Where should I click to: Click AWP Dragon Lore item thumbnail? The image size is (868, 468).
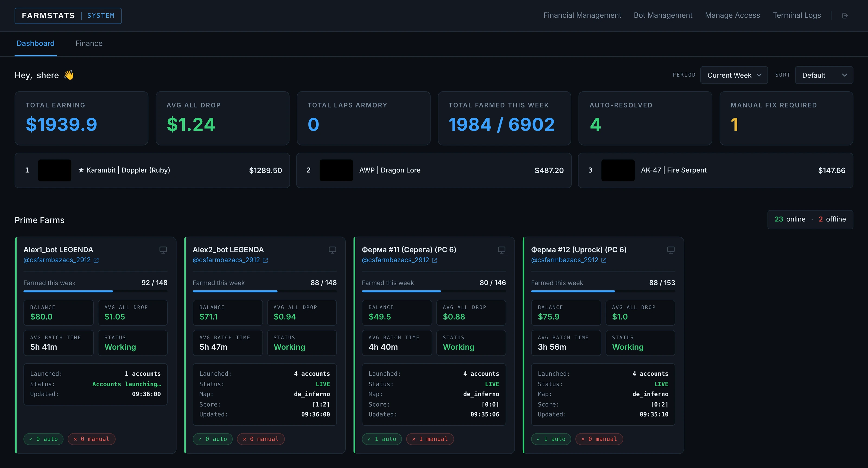(x=336, y=170)
